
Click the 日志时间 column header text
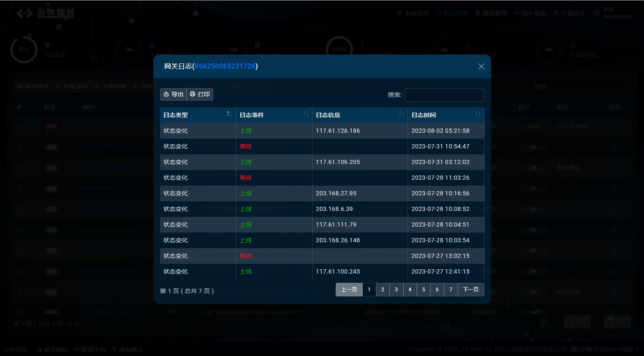point(424,115)
